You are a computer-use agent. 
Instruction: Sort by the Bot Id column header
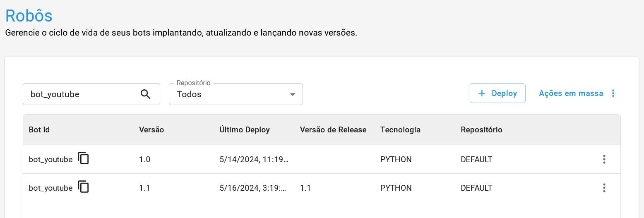(39, 130)
